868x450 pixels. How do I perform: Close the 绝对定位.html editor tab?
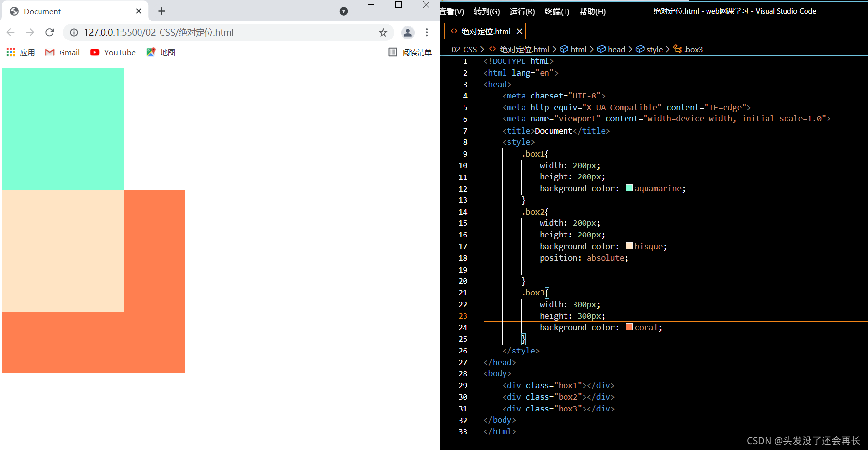520,31
